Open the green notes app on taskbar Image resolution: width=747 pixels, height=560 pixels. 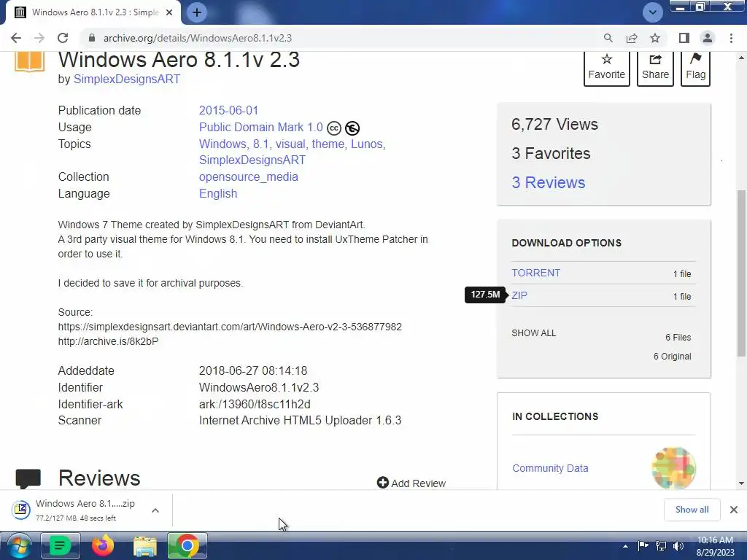coord(61,545)
